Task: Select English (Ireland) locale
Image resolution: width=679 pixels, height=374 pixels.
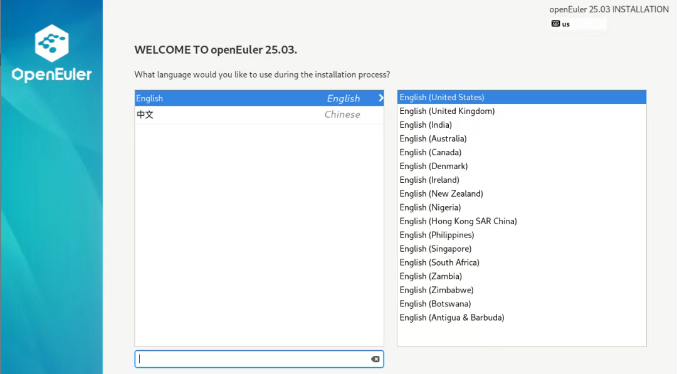Action: click(521, 180)
